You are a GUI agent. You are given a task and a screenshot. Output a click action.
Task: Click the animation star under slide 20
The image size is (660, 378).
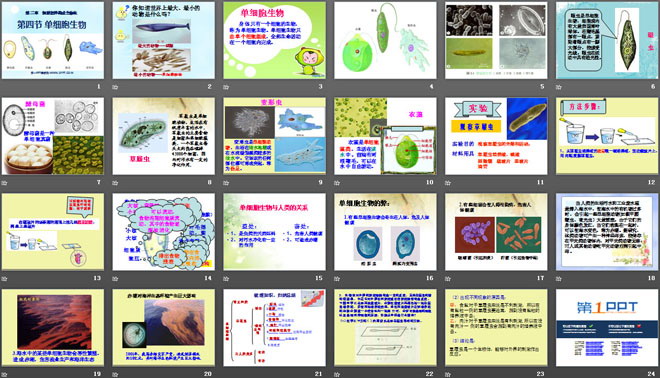(115, 374)
